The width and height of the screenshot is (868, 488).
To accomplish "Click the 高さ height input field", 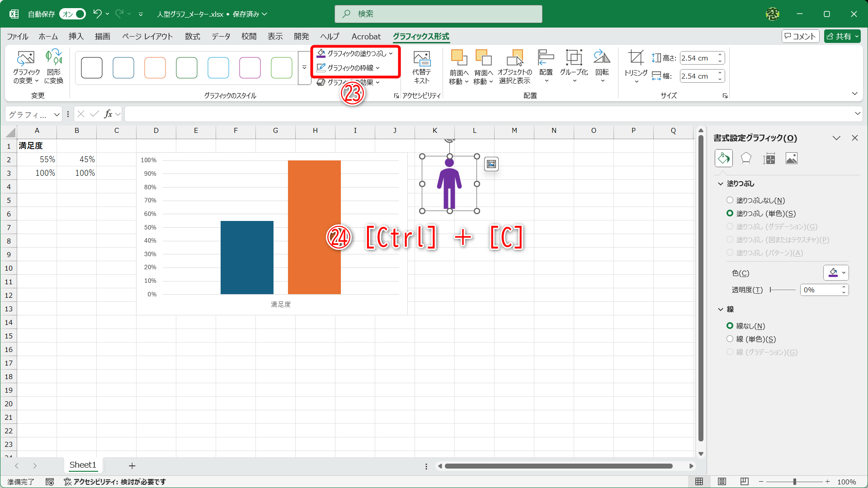I will [698, 58].
